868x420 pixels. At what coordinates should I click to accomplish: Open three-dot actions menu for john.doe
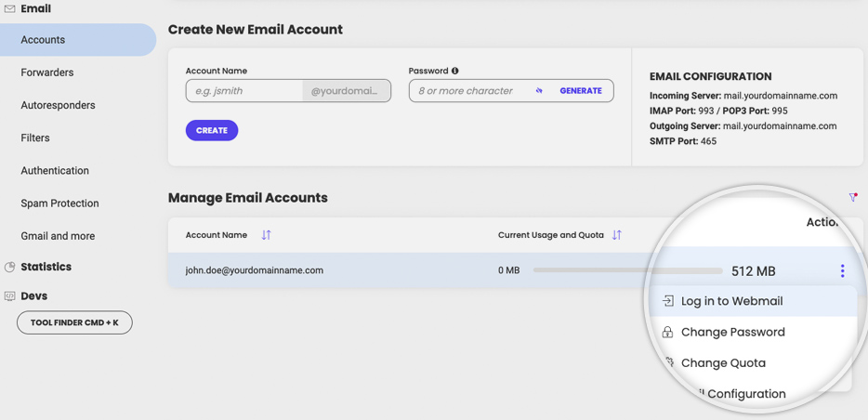tap(843, 271)
